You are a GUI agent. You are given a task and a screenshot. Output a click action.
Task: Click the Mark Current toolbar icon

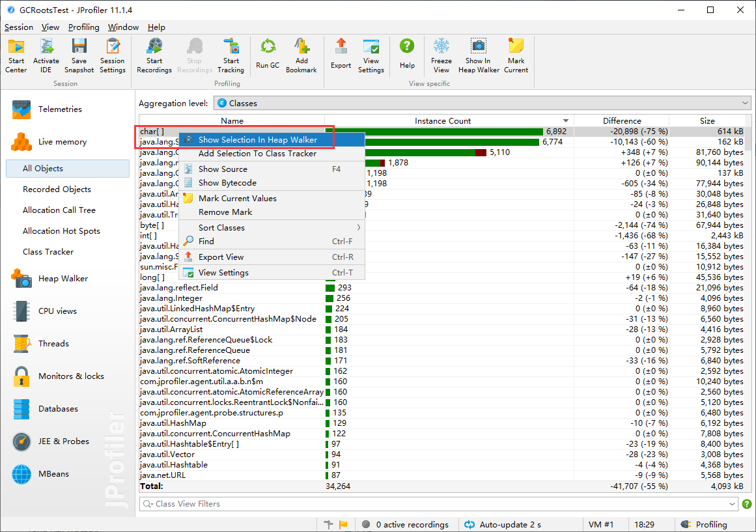tap(516, 55)
